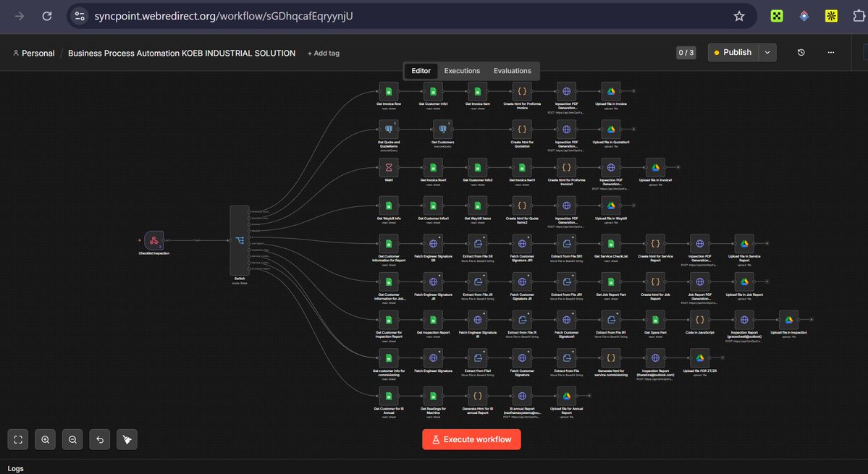Image resolution: width=868 pixels, height=474 pixels.
Task: Select the Get Waybill Info node
Action: 389,206
